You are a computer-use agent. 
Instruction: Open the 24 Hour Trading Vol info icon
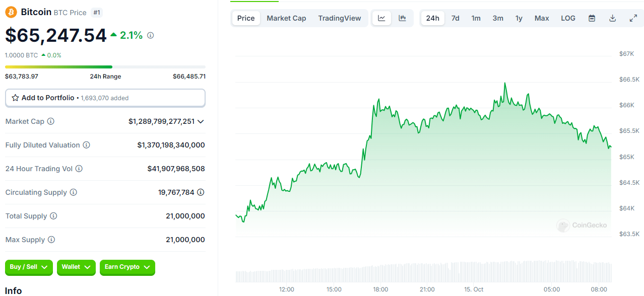[x=79, y=169]
